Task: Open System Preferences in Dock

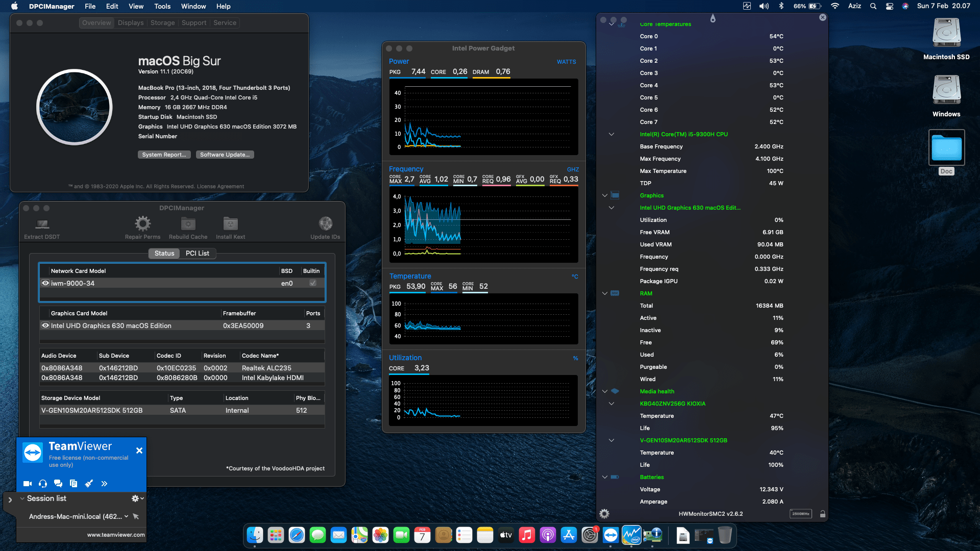Action: click(590, 535)
